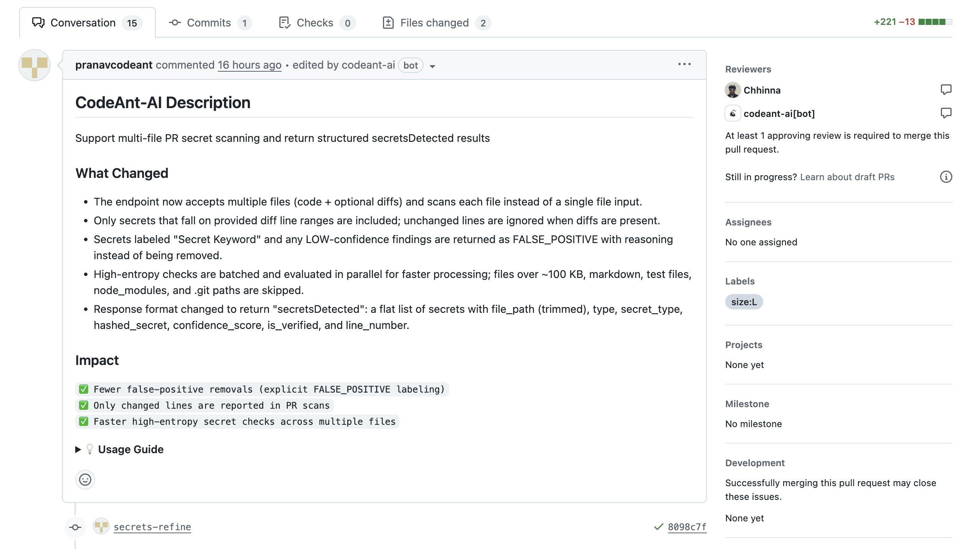Click the add emoji reaction smiley icon
Viewport: 980px width, 549px height.
click(x=85, y=480)
